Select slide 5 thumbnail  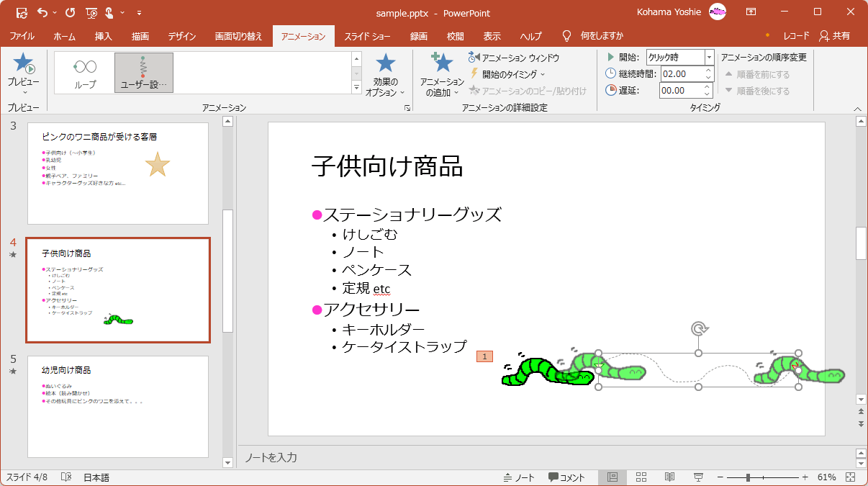tap(118, 407)
